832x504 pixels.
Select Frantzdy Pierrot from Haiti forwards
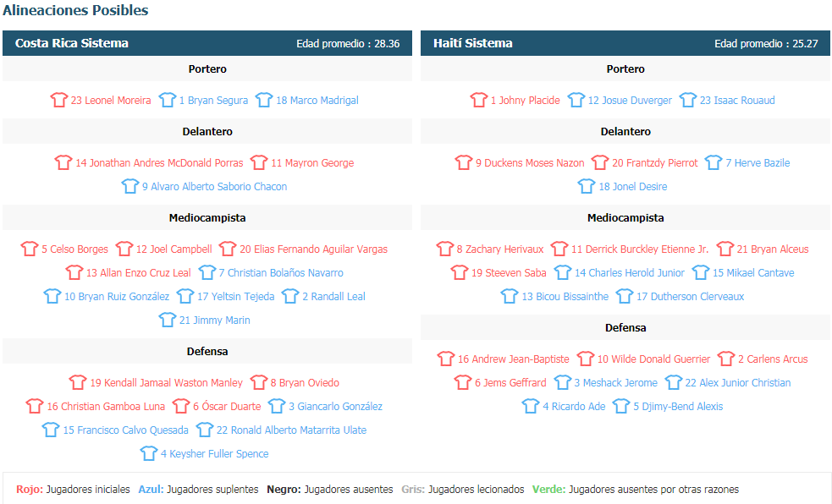655,162
